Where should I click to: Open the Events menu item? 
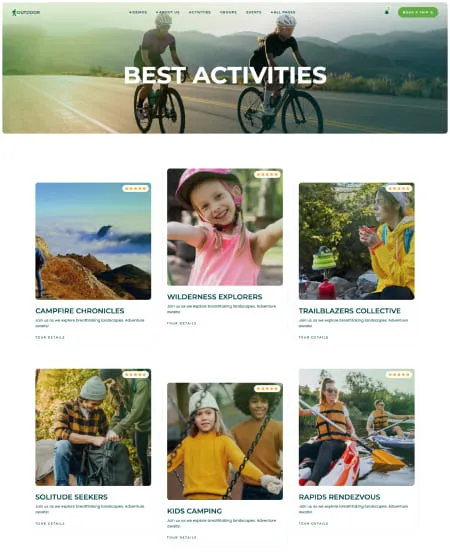254,12
